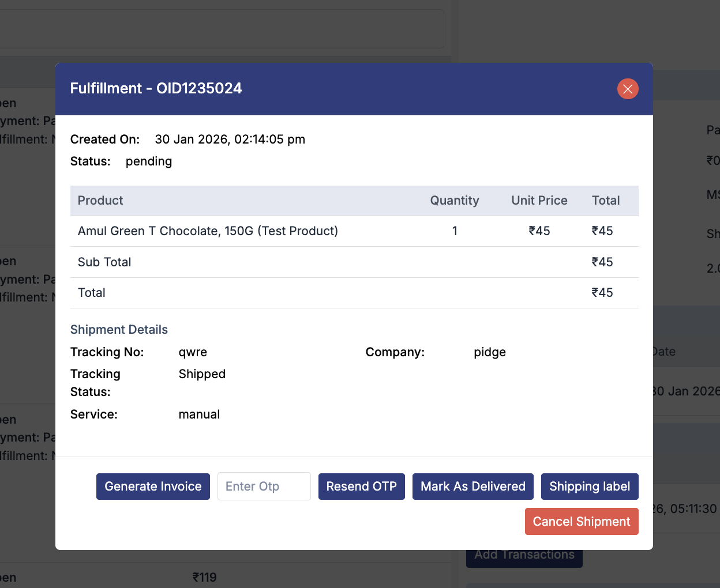
Task: Click the Created On date 30 Jan 2026
Action: (x=230, y=140)
